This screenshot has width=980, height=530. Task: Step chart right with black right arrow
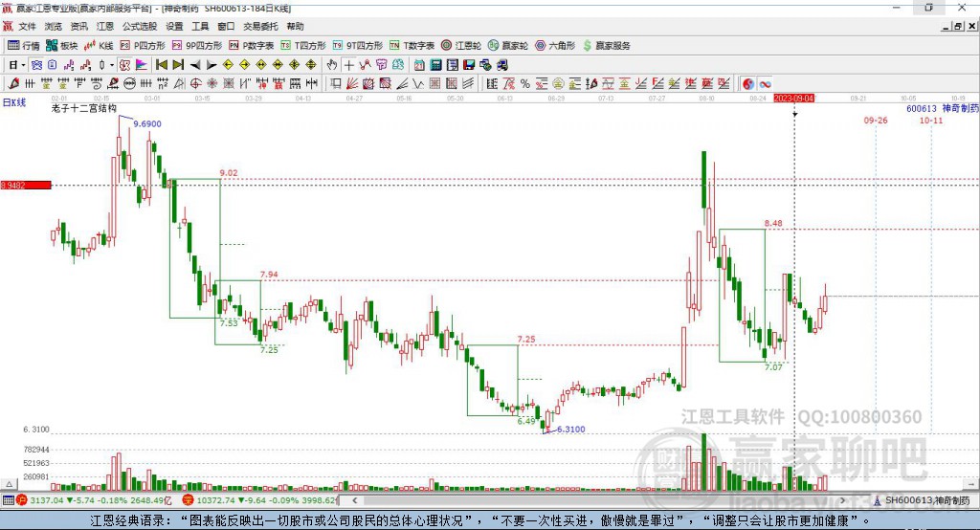[212, 65]
